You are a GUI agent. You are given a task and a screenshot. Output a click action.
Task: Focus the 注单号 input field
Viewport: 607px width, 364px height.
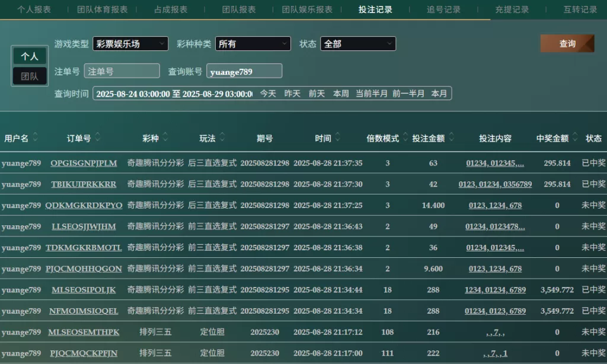click(122, 71)
